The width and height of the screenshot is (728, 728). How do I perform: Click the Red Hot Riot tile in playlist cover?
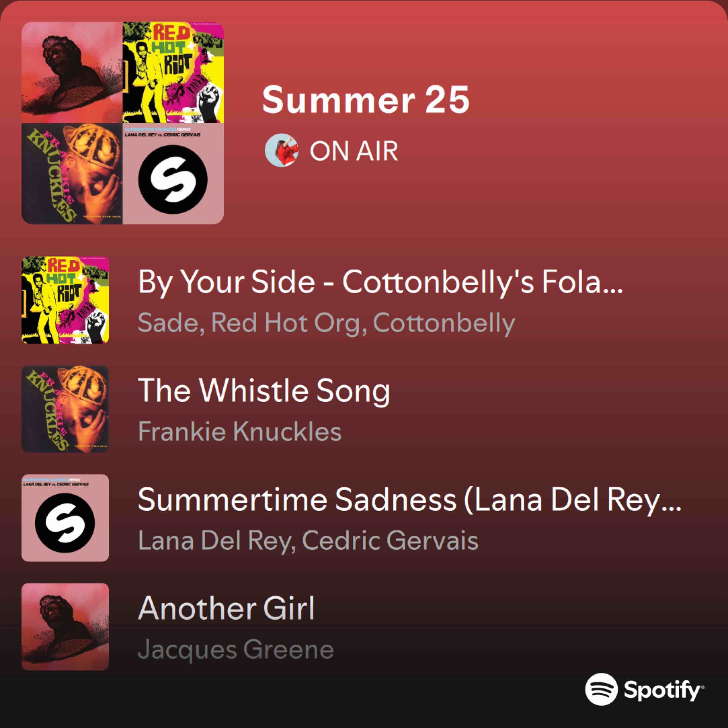coord(173,72)
